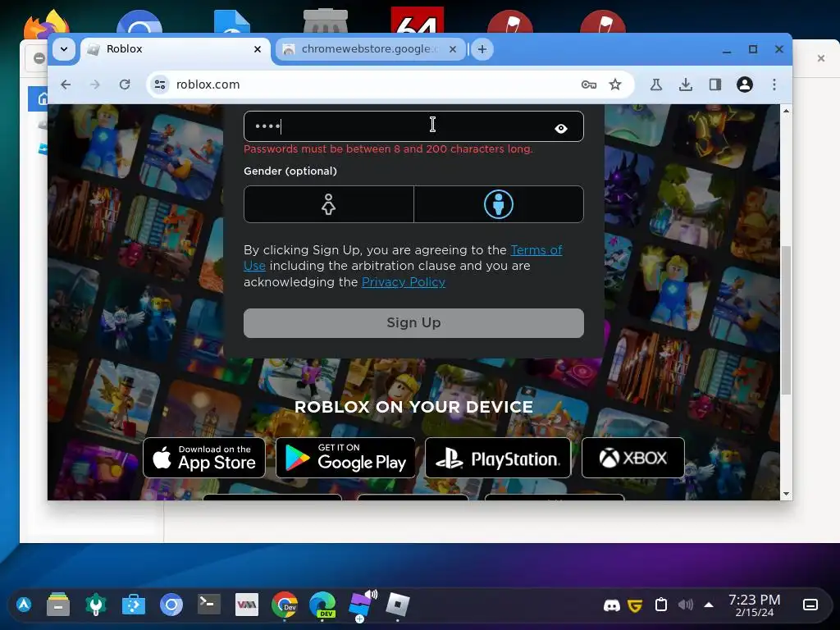Open the saved passwords key icon
This screenshot has width=840, height=630.
click(x=589, y=84)
